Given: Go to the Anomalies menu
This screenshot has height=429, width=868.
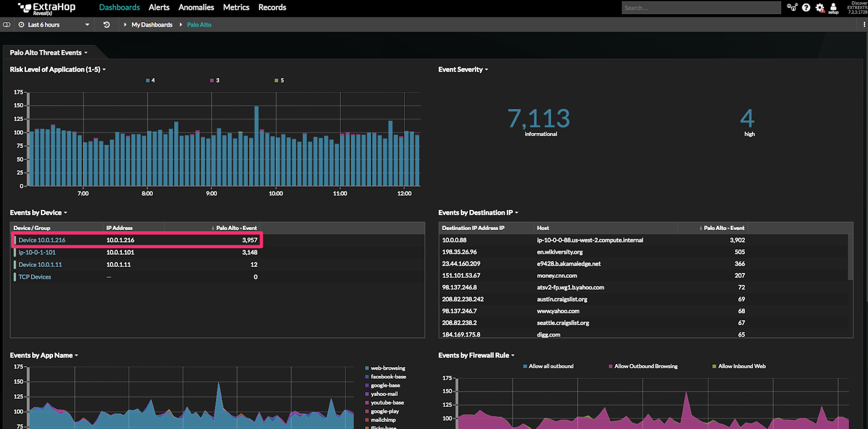Looking at the screenshot, I should coord(196,8).
